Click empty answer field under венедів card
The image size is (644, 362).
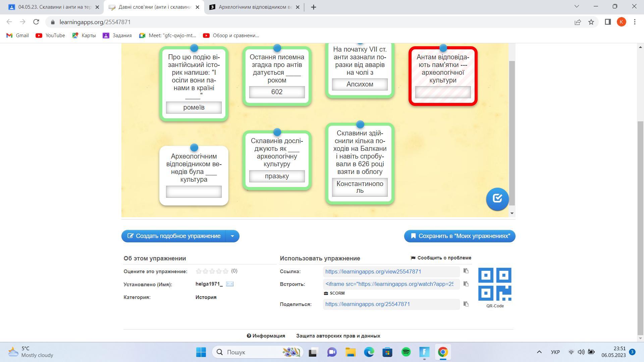(x=194, y=192)
